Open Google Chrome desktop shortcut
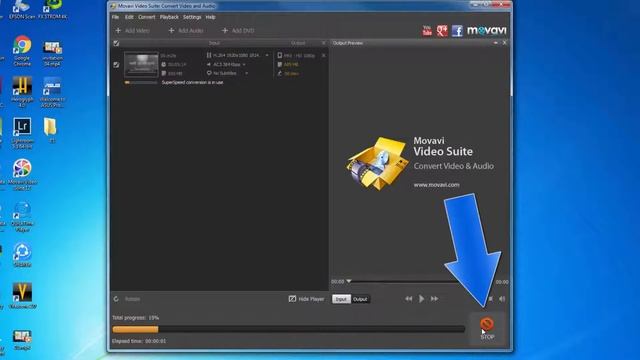 click(x=22, y=51)
